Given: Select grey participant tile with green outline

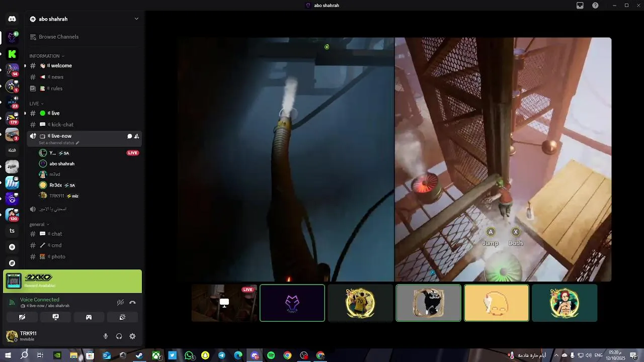Looking at the screenshot, I should (429, 303).
